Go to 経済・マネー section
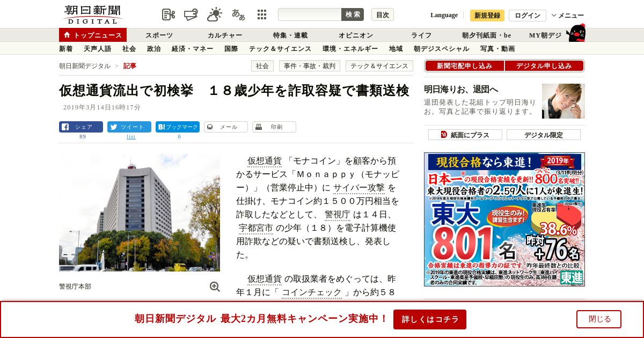Image resolution: width=644 pixels, height=338 pixels. point(193,49)
